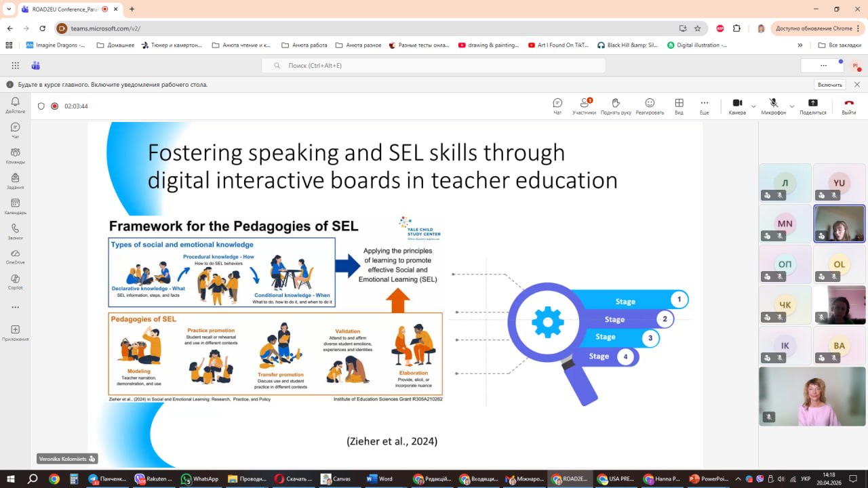This screenshot has height=488, width=868.
Task: Toggle the Microphone mute
Action: (773, 106)
